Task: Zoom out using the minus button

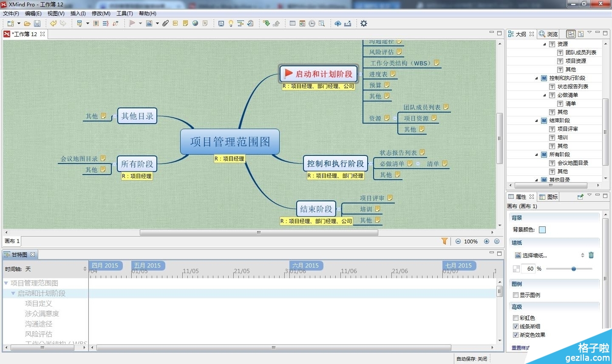Action: [458, 241]
